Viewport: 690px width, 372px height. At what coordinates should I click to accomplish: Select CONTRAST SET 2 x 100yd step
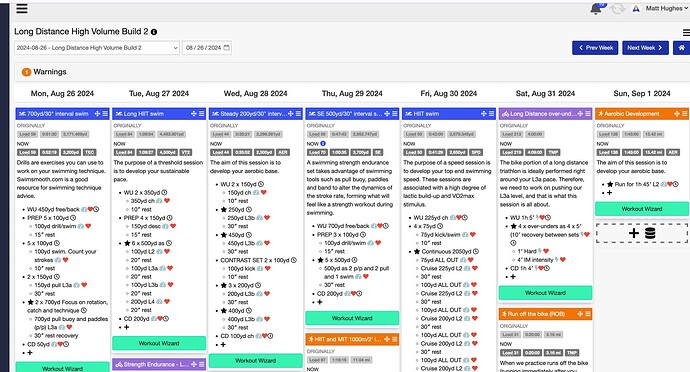click(255, 260)
